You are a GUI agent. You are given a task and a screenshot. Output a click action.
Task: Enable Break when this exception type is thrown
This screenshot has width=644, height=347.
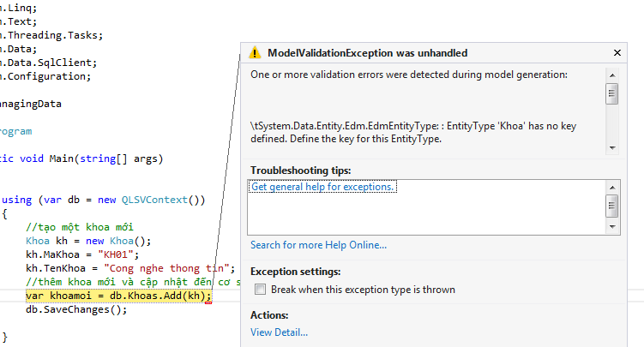[260, 290]
